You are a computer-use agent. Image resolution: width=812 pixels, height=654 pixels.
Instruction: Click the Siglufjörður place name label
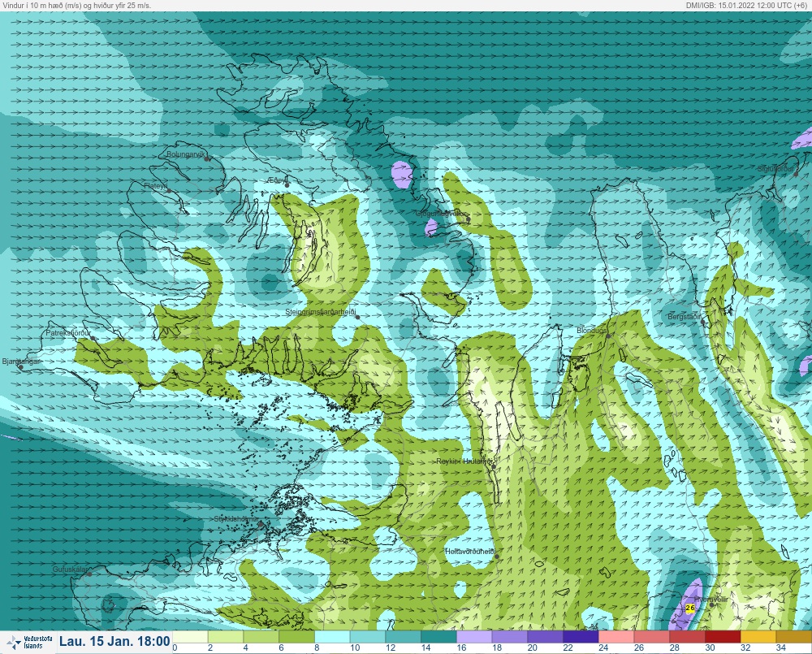(x=775, y=170)
